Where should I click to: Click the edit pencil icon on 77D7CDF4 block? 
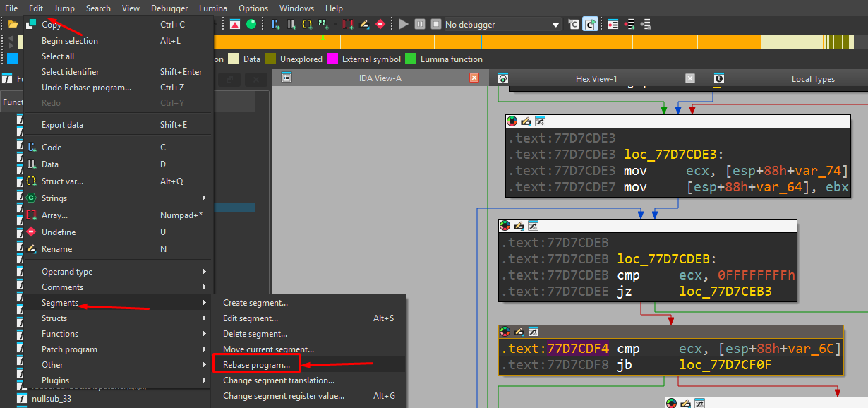point(519,331)
